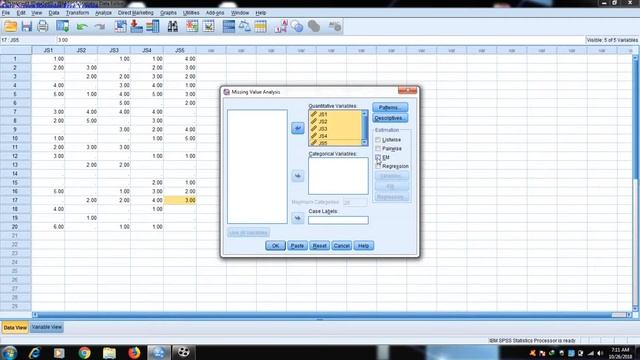The height and width of the screenshot is (360, 640).
Task: Enable the Regression estimation checkbox
Action: click(378, 166)
